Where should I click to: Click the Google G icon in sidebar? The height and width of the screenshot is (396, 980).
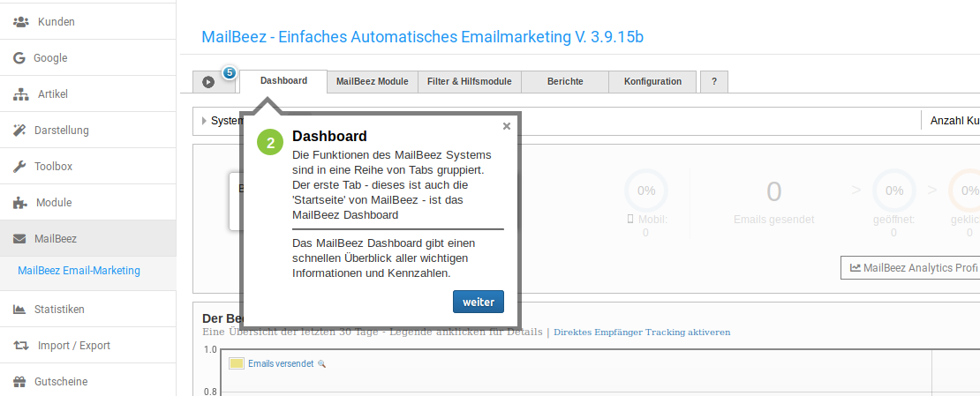pyautogui.click(x=19, y=58)
